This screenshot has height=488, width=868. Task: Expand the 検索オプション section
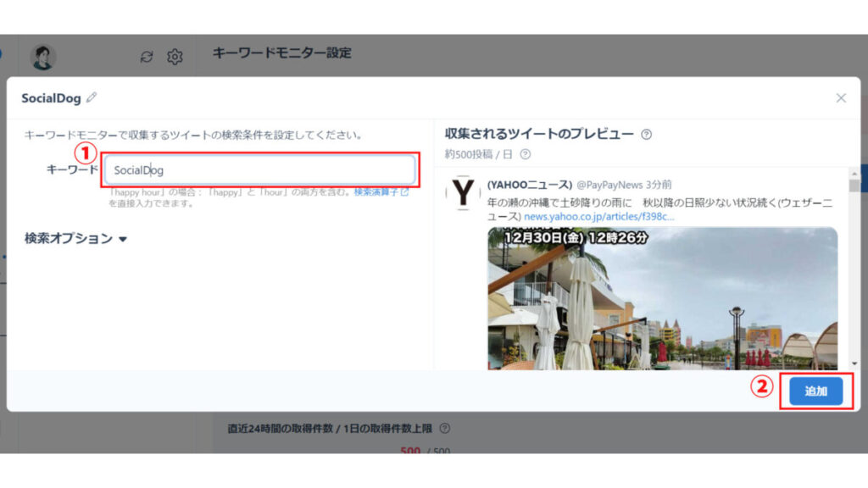point(75,238)
